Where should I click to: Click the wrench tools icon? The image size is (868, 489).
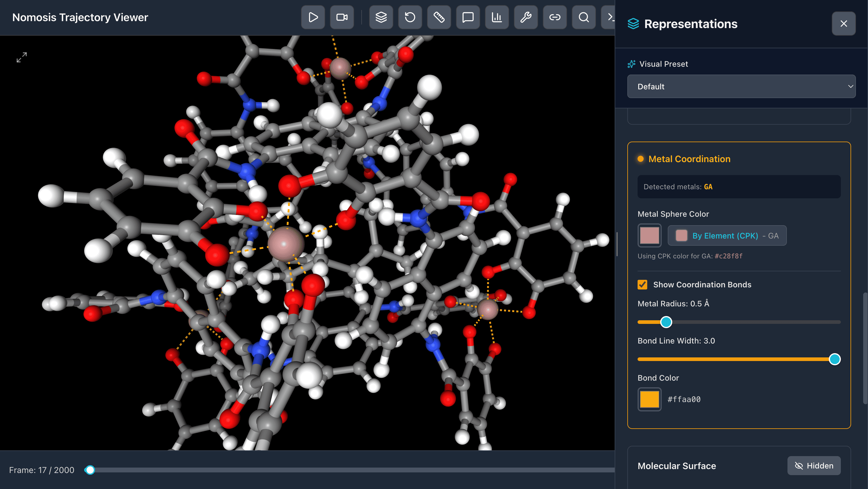[526, 17]
